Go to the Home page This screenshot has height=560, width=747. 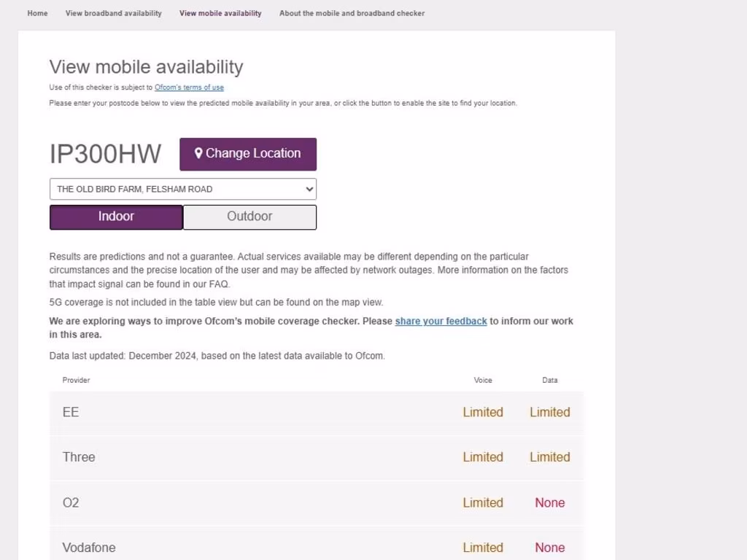coord(37,13)
